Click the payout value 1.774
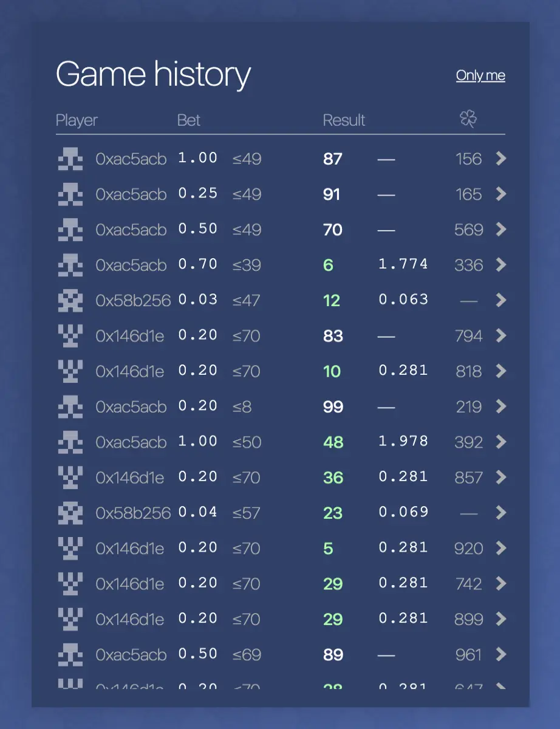Viewport: 560px width, 729px height. (403, 264)
